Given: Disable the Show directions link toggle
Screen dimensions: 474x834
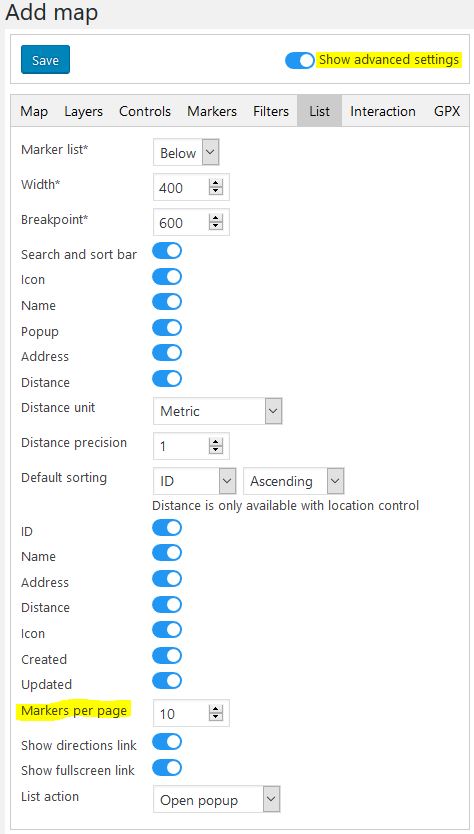Looking at the screenshot, I should click(x=167, y=742).
